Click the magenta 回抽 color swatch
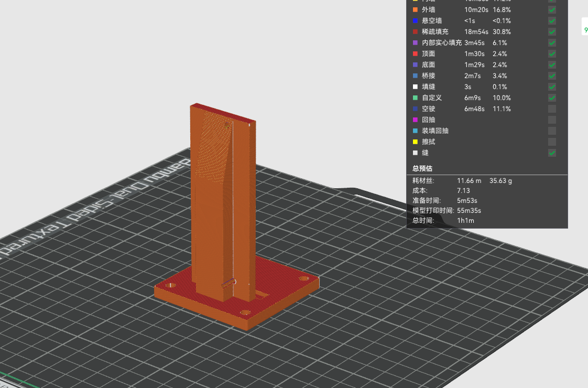588x388 pixels. [x=415, y=120]
